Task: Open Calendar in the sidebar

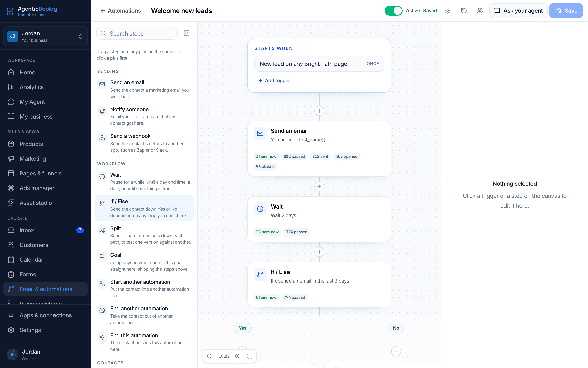Action: pyautogui.click(x=46, y=260)
